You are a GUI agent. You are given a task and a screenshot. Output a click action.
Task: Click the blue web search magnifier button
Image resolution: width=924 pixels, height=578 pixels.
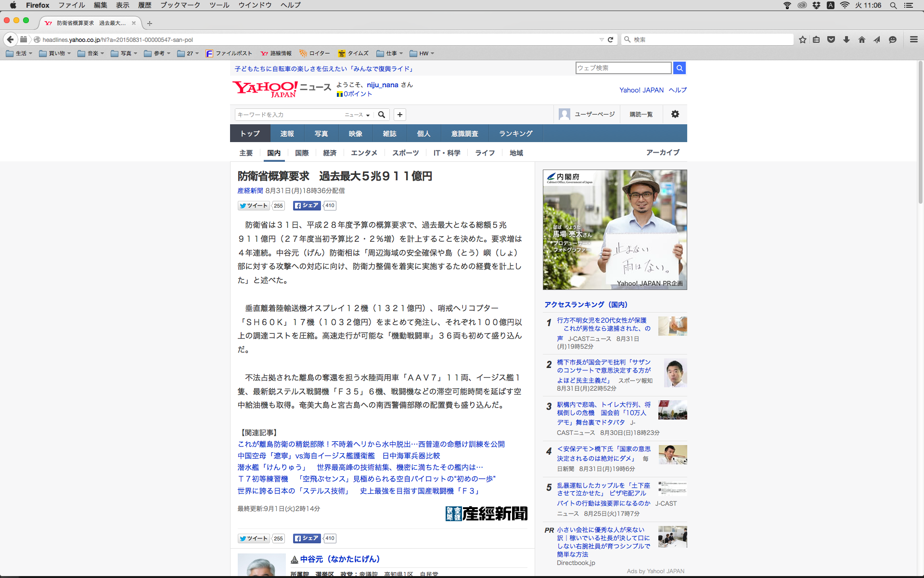click(x=679, y=68)
